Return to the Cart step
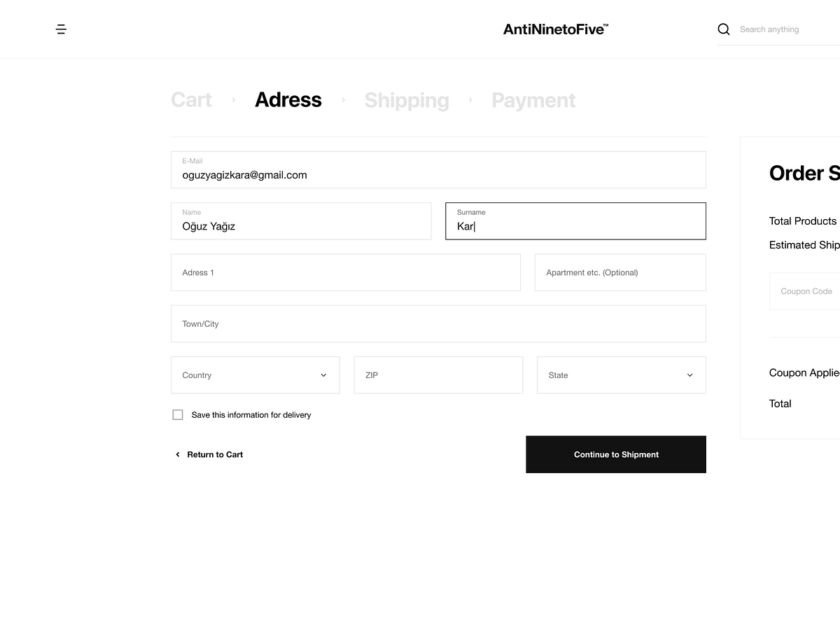 pos(191,100)
